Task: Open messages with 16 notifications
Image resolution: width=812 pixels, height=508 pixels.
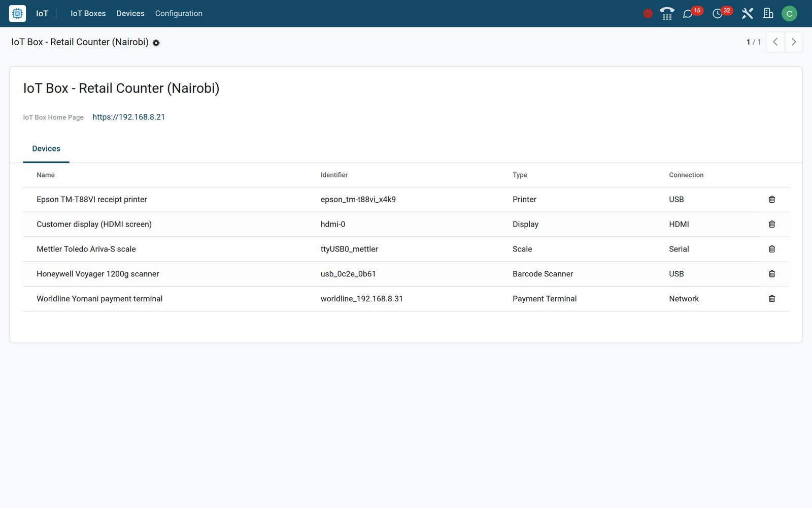Action: [692, 13]
